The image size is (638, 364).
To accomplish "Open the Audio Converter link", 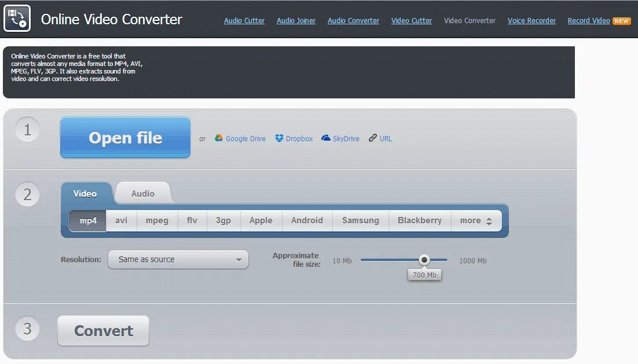I will pyautogui.click(x=353, y=21).
